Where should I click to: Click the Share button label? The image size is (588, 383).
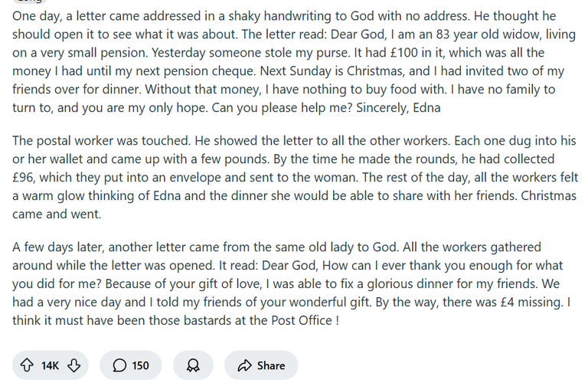click(271, 365)
